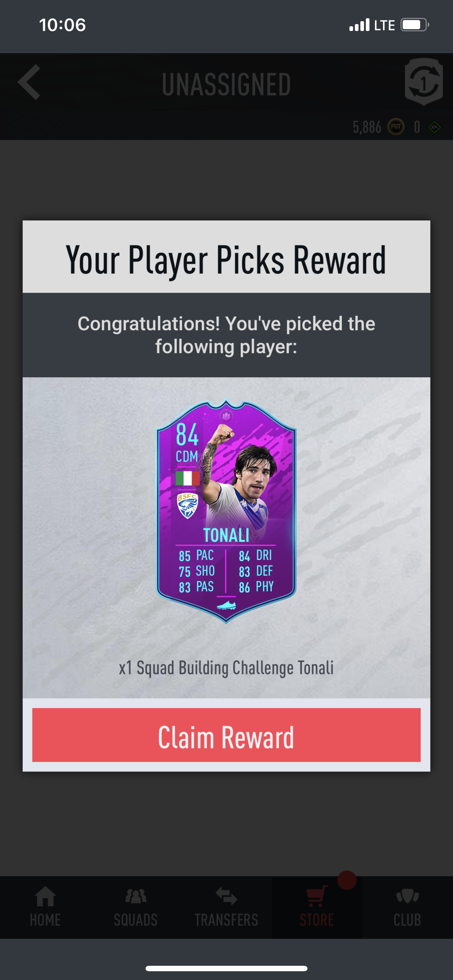
Task: Tap the 84 CDM rating on card
Action: (187, 443)
